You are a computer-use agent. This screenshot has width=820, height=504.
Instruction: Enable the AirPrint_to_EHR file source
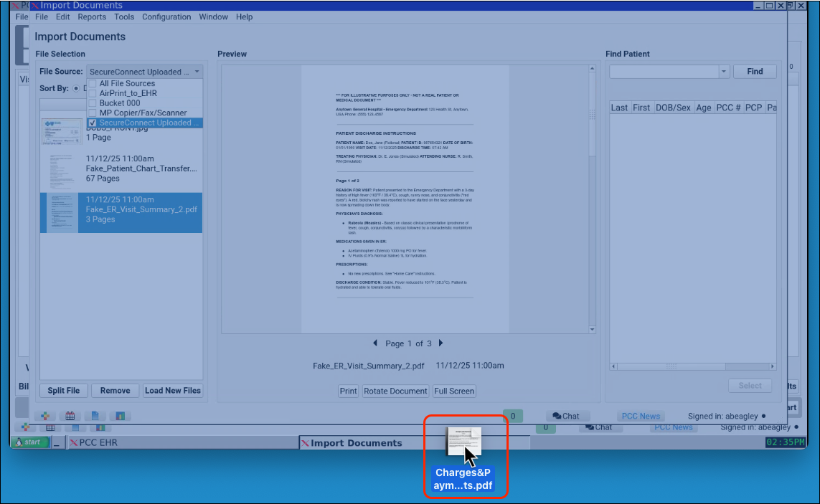pos(92,93)
